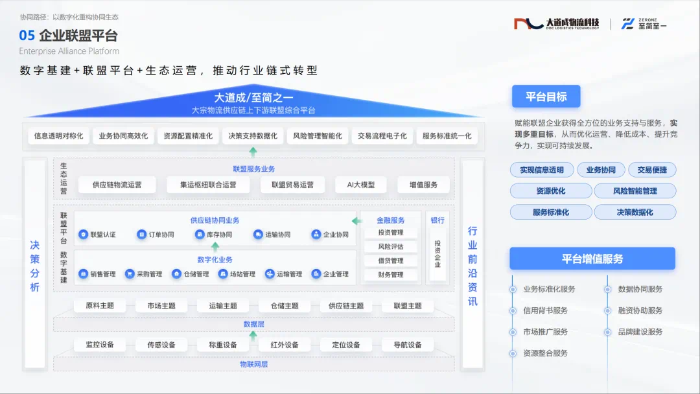The width and height of the screenshot is (700, 394).
Task: Click the 财务管理 finance box
Action: click(391, 274)
